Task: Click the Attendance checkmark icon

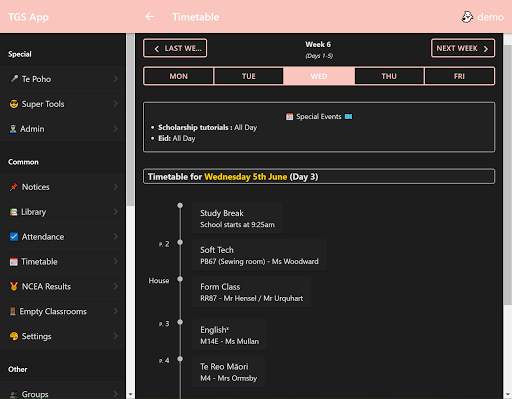Action: (14, 237)
